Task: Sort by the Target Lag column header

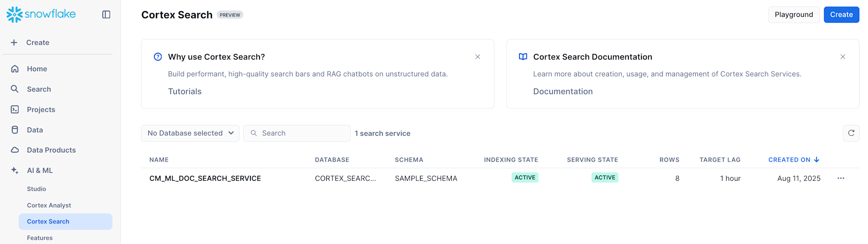Action: 720,160
